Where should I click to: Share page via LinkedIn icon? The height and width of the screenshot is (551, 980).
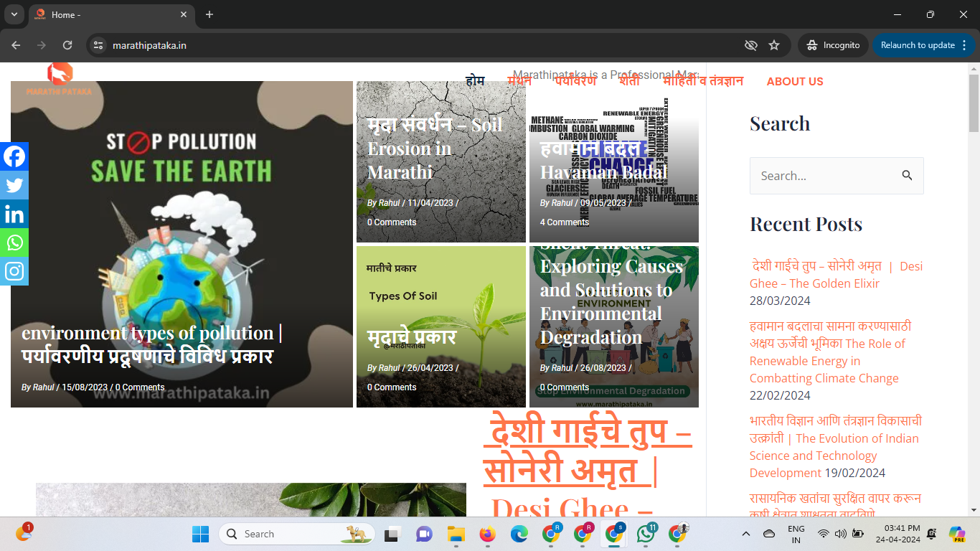[x=14, y=214]
